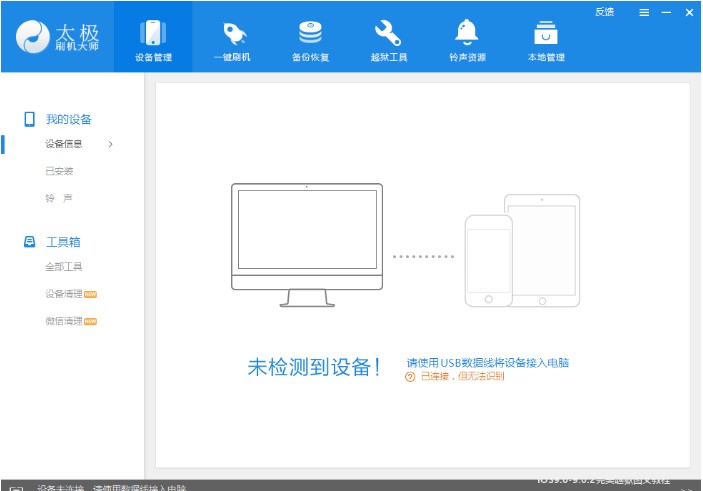
Task: Open the hamburger menu in title bar
Action: tap(644, 13)
